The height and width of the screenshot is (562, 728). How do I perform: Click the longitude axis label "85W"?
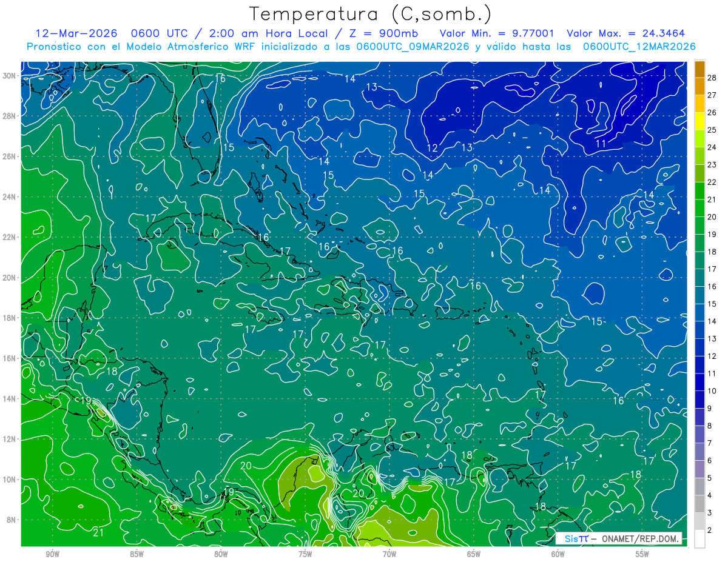(136, 554)
